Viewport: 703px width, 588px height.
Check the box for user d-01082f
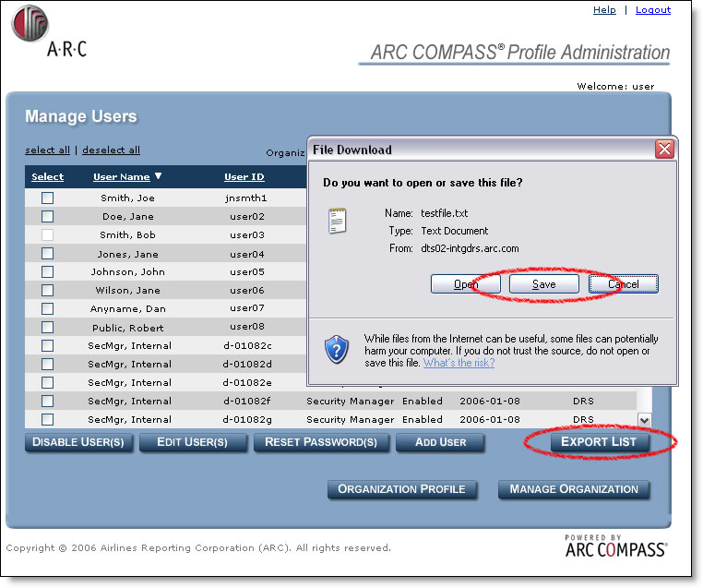tap(48, 401)
